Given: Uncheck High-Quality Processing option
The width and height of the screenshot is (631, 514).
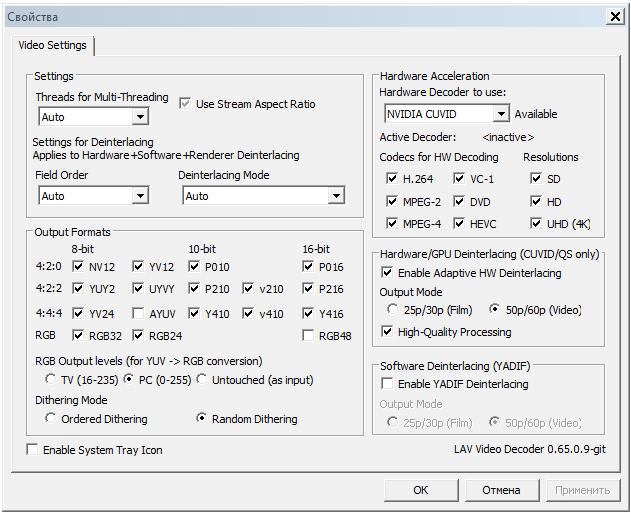Looking at the screenshot, I should pos(388,332).
